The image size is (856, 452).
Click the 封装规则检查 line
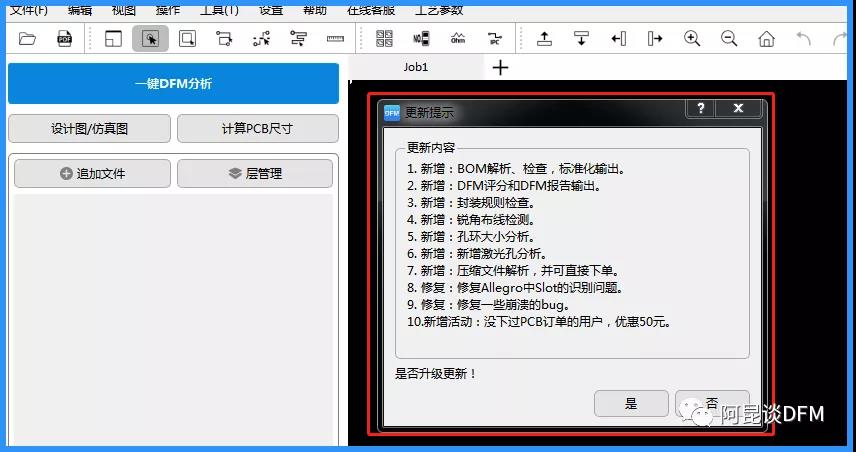[471, 203]
